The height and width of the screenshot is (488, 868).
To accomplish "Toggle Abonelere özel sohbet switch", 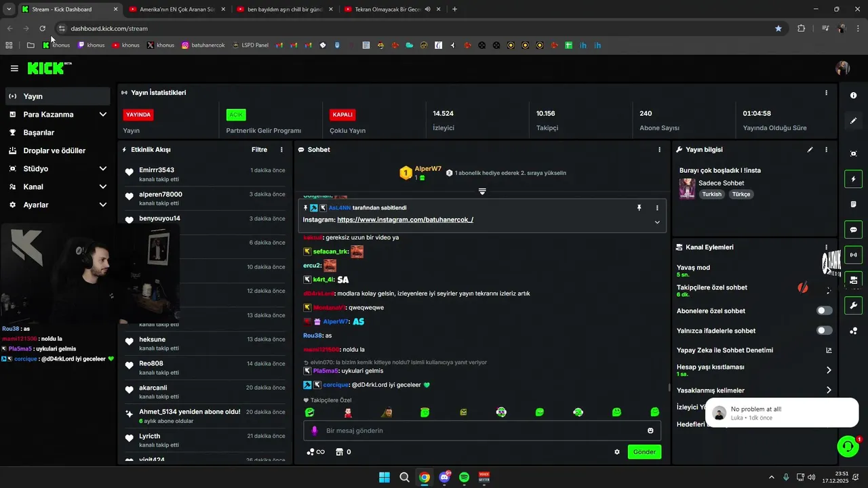I will (x=824, y=310).
